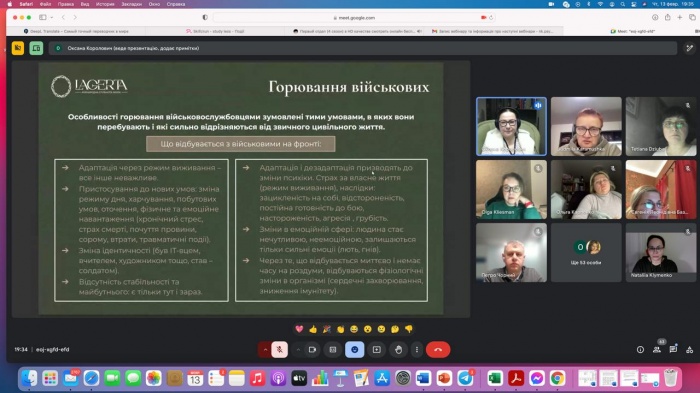
Task: Send the heart emoji reaction
Action: coord(299,329)
